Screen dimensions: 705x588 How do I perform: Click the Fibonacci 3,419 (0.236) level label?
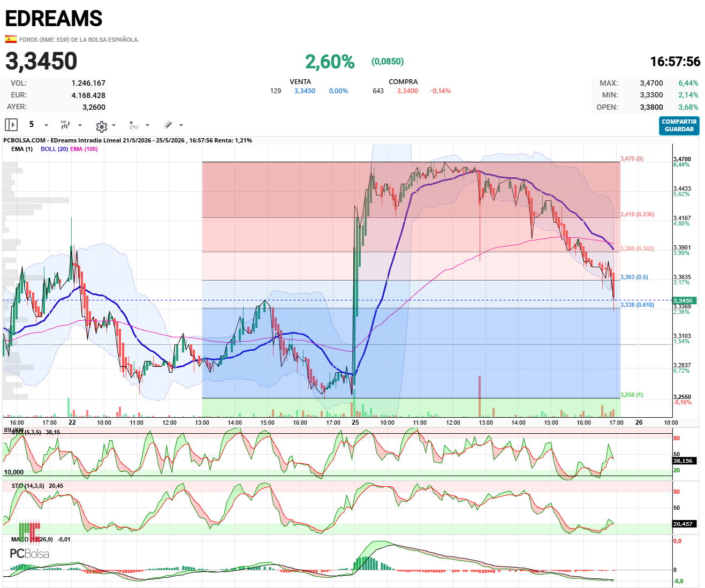(637, 214)
